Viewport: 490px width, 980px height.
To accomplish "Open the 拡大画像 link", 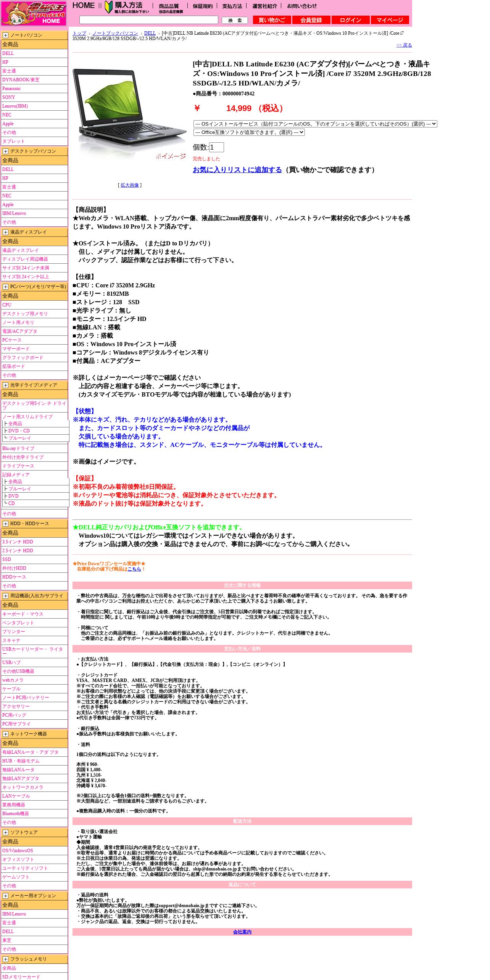I will 130,185.
